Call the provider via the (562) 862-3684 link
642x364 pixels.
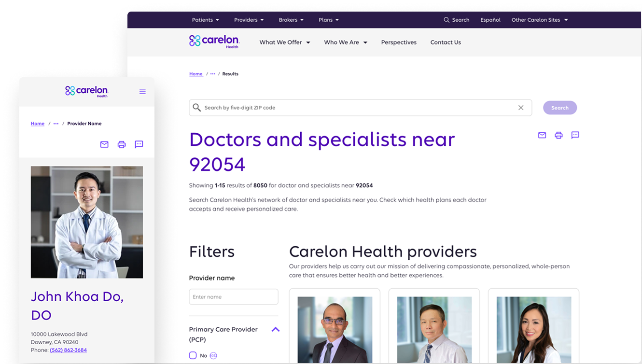pos(68,350)
